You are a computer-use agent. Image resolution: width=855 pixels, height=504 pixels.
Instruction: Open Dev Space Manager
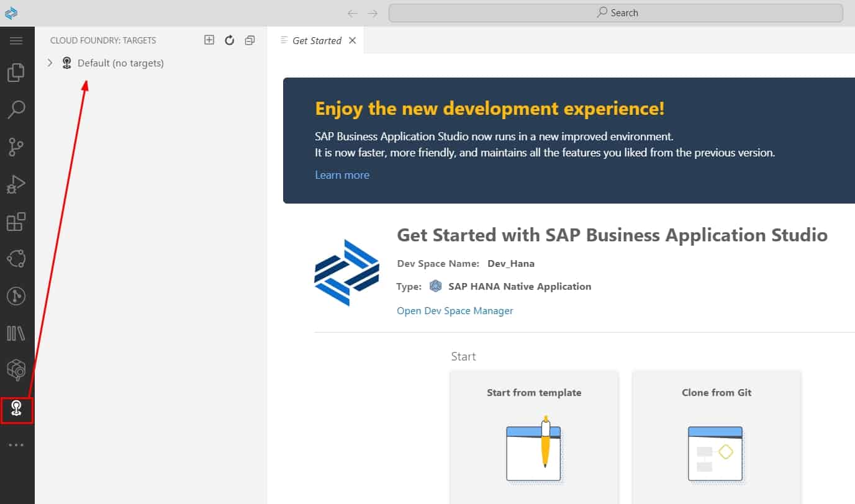pyautogui.click(x=455, y=310)
